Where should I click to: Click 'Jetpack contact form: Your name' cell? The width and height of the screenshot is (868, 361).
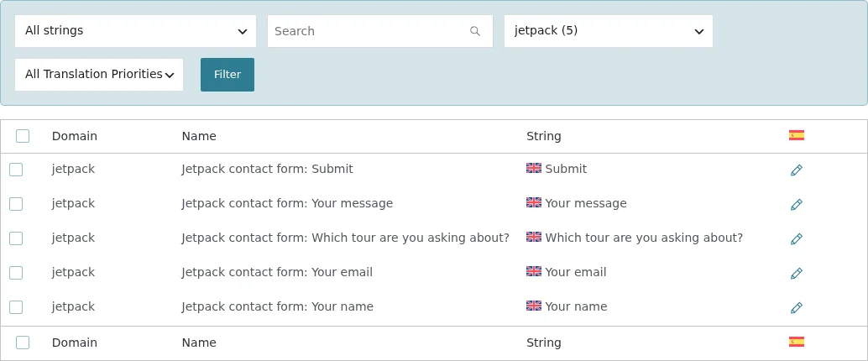(x=277, y=306)
